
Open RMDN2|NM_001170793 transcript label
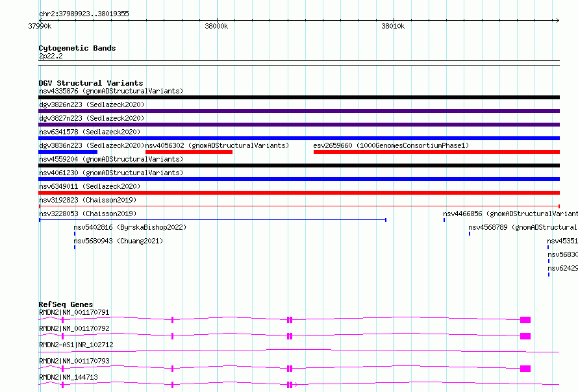74,361
